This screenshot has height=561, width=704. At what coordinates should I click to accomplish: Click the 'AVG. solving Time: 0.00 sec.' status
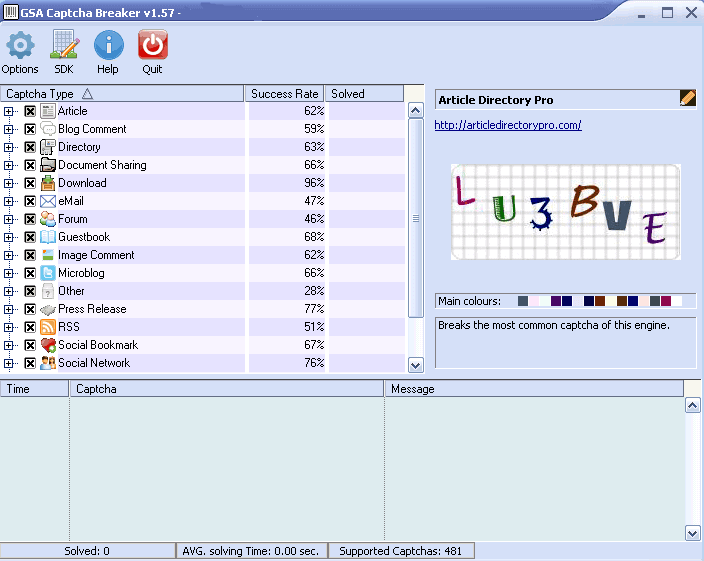[x=251, y=551]
